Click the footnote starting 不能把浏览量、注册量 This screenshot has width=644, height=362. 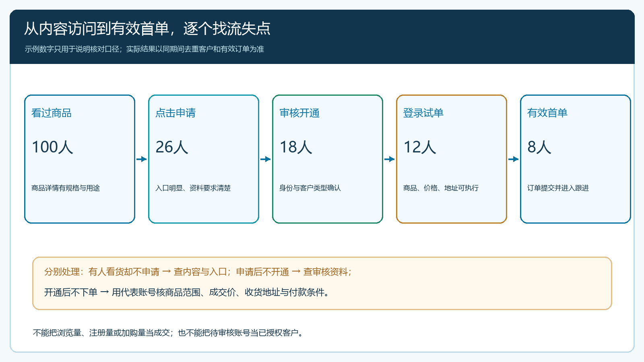pyautogui.click(x=168, y=333)
